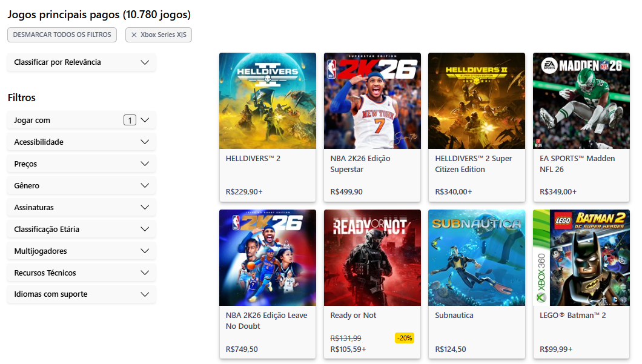Click the struck-through R$131,99 price

coord(346,338)
